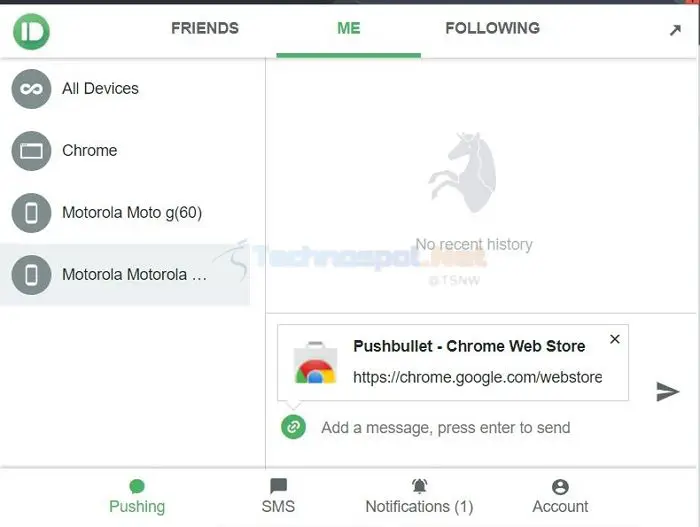Image resolution: width=700 pixels, height=527 pixels.
Task: Go to the Pushing section
Action: (x=137, y=496)
